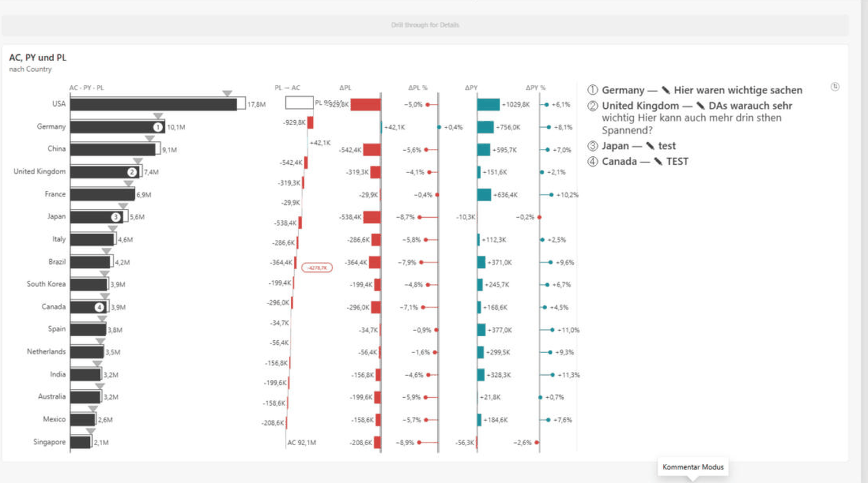Click the AC - PY - PL column header

86,87
